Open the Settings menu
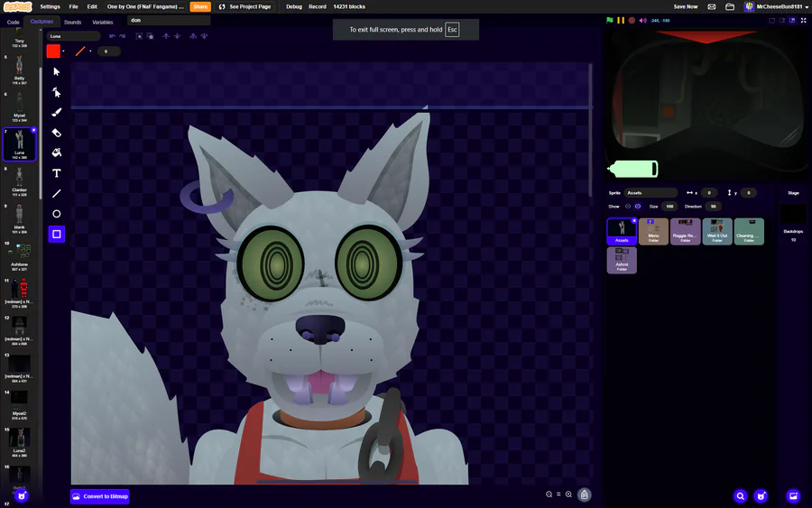 [x=51, y=6]
